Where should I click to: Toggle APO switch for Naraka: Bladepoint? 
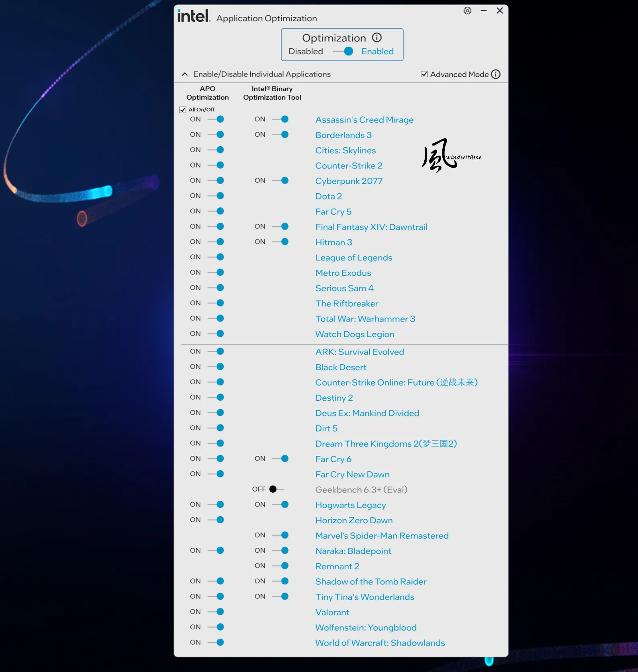pos(216,551)
